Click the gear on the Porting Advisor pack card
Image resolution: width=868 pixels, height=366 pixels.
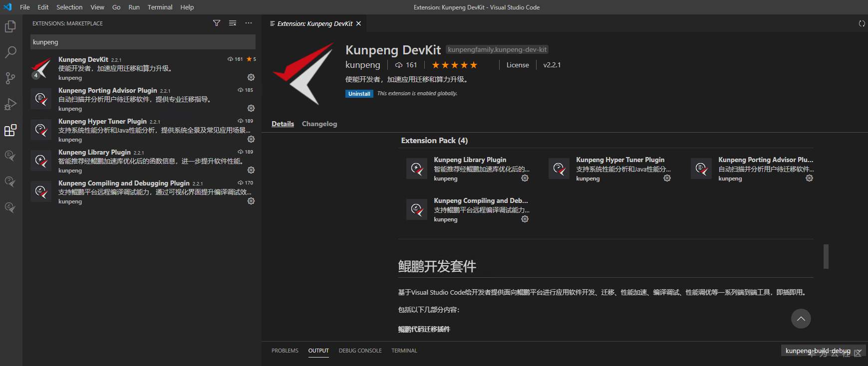pos(809,178)
